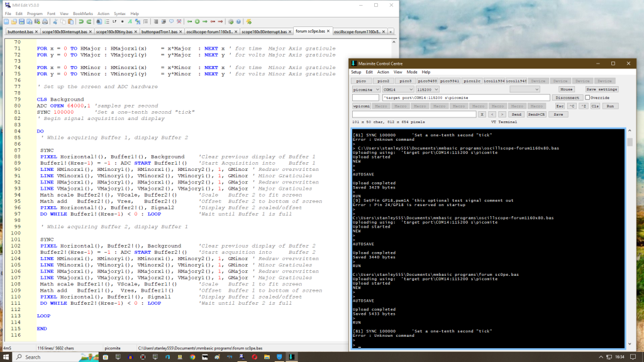Click the Save disk icon in MM Edit toolbar
Viewport: 644px width, 362px height.
[x=21, y=21]
